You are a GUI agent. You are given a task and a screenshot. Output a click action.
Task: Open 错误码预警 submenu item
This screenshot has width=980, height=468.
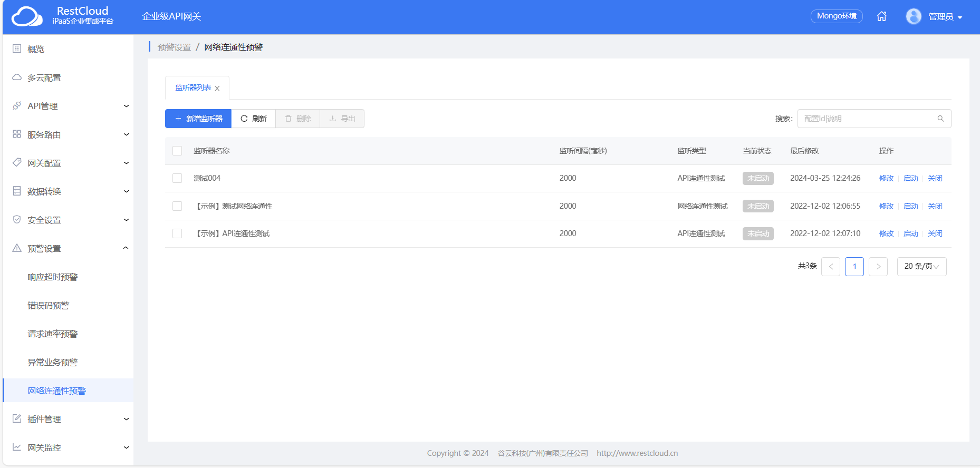click(49, 306)
